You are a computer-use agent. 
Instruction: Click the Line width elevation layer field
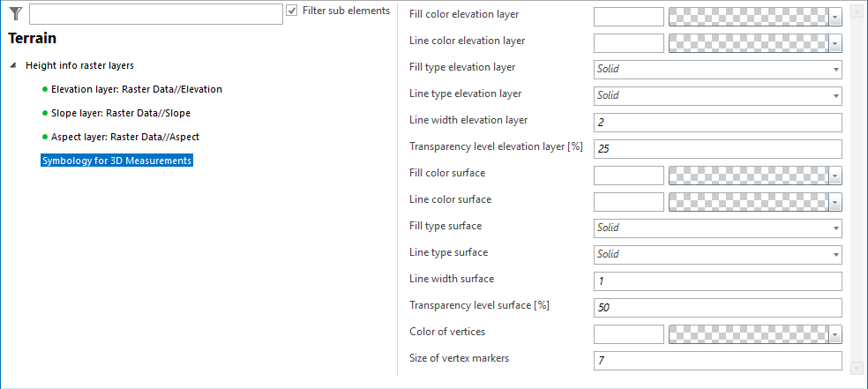717,123
